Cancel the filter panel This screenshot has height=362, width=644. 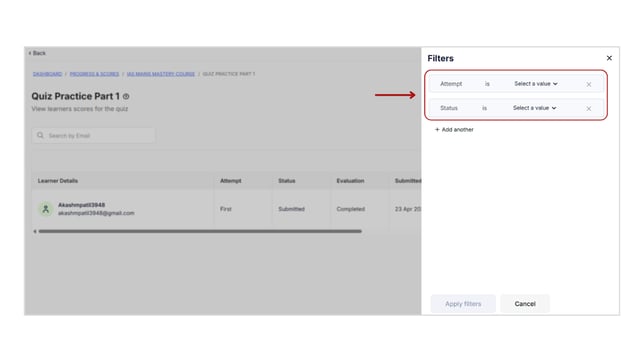[x=525, y=304]
